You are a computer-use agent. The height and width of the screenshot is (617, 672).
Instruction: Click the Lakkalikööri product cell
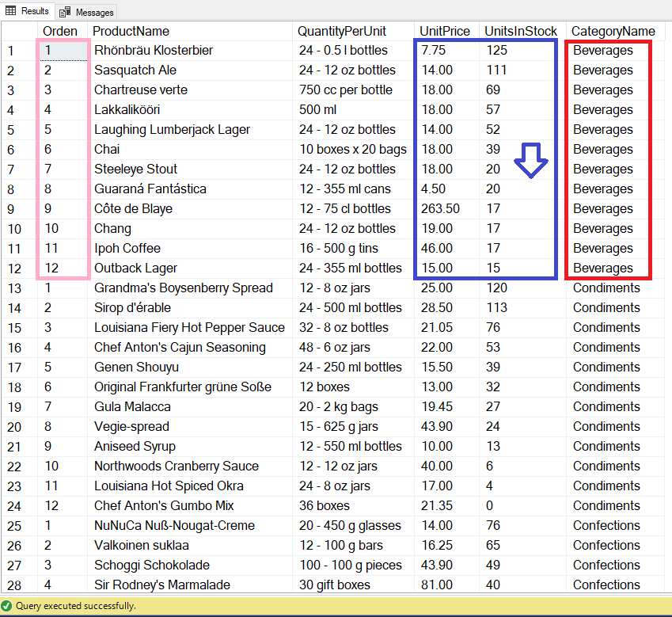coord(190,110)
